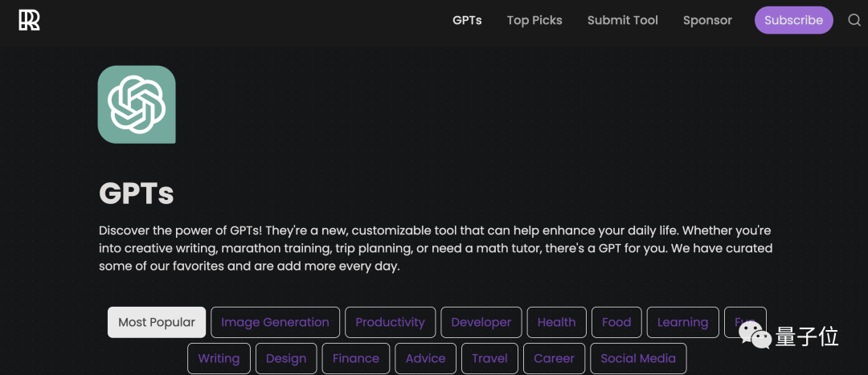Pick the Food category tag
Viewport: 868px width, 375px height.
tap(616, 323)
